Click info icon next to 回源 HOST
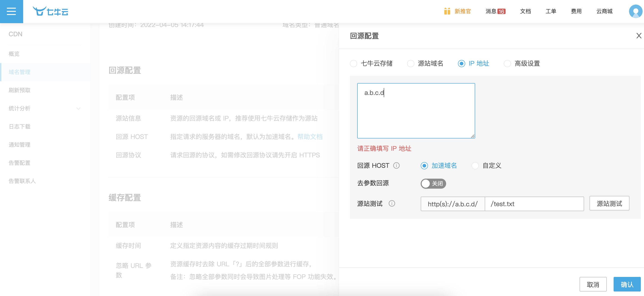This screenshot has height=296, width=644. coord(396,165)
